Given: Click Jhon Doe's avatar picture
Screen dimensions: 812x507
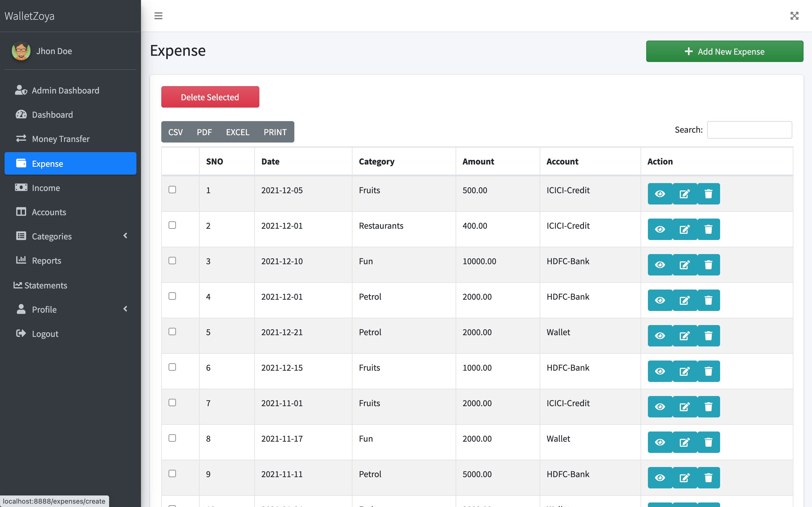Looking at the screenshot, I should click(21, 51).
